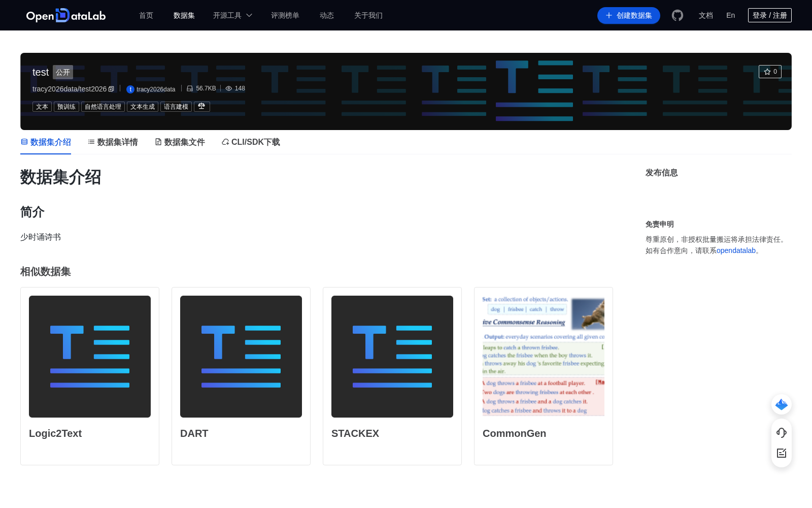Open tracy2026data user avatar

point(130,89)
